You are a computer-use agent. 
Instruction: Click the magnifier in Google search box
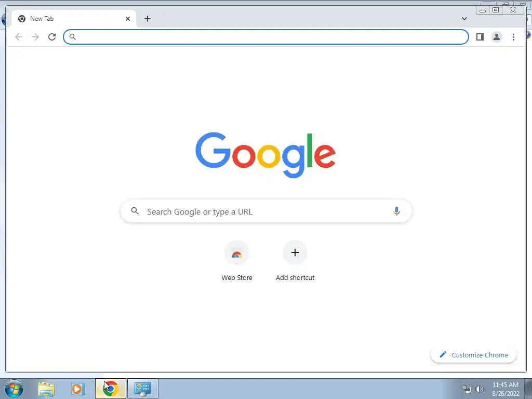(x=135, y=211)
